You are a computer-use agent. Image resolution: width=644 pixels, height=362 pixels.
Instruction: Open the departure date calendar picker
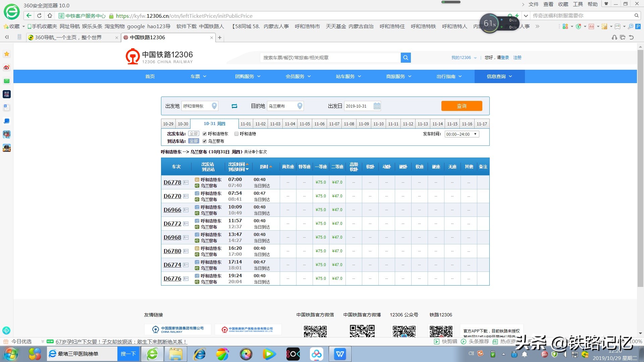[377, 106]
